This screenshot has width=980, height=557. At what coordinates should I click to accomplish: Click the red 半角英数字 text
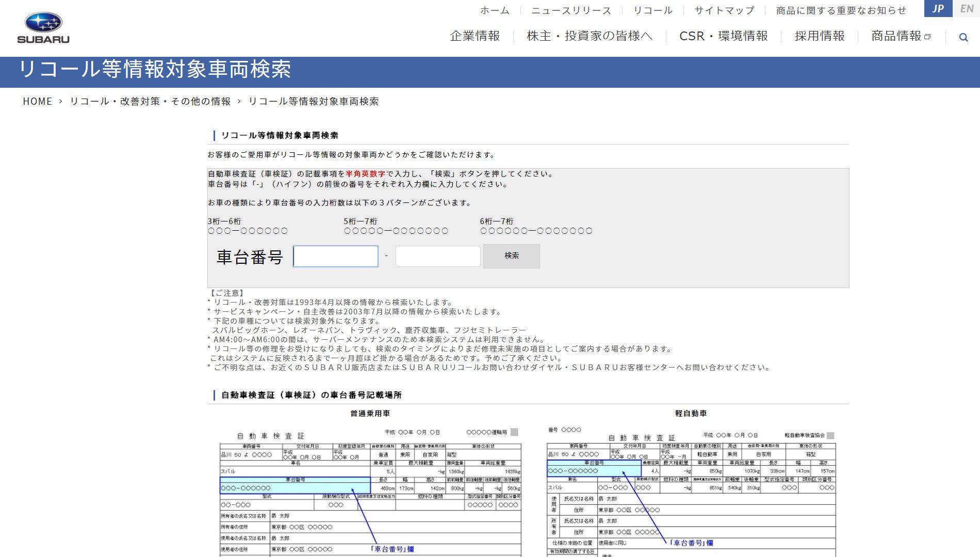[365, 174]
